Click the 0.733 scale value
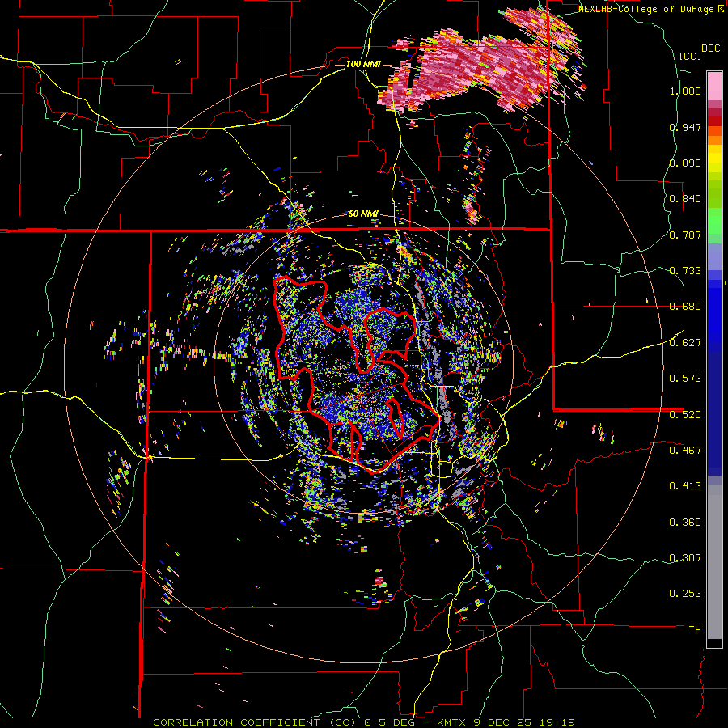Screen dimensions: 728x728 coord(685,271)
